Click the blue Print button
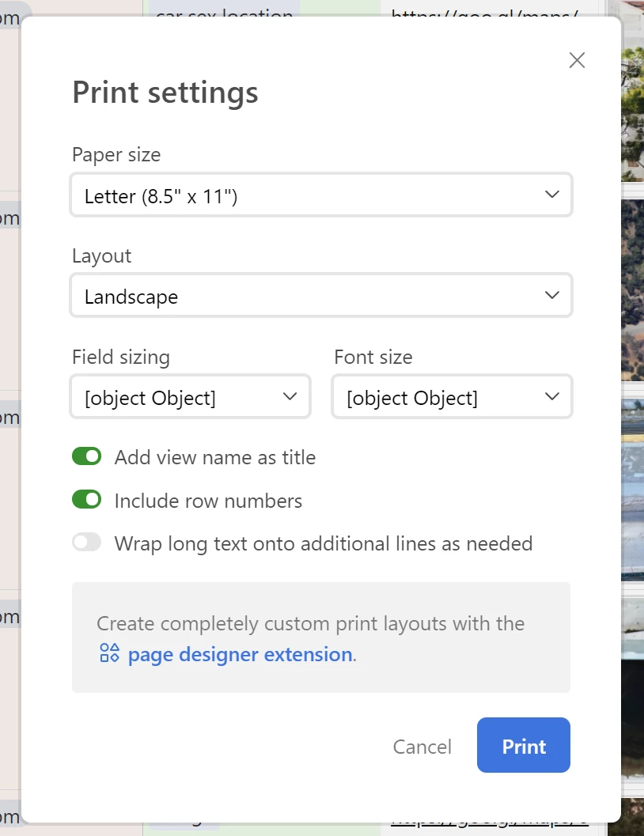This screenshot has height=836, width=644. pyautogui.click(x=524, y=745)
